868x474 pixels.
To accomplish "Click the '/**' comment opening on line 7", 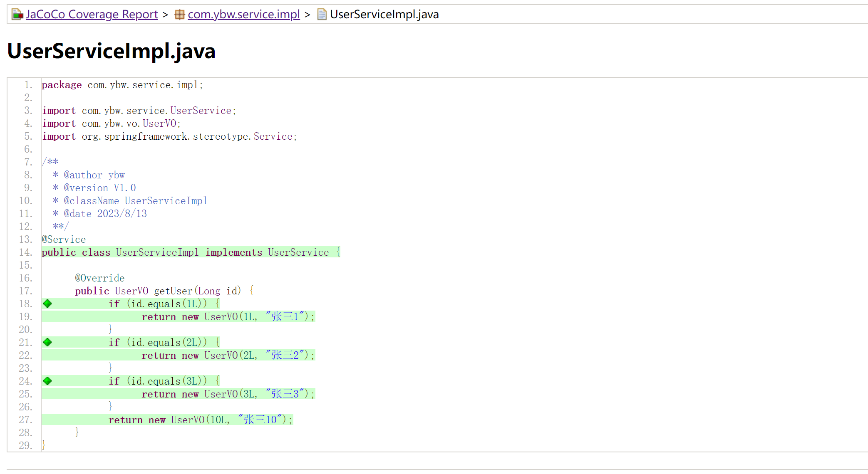I will coord(50,162).
